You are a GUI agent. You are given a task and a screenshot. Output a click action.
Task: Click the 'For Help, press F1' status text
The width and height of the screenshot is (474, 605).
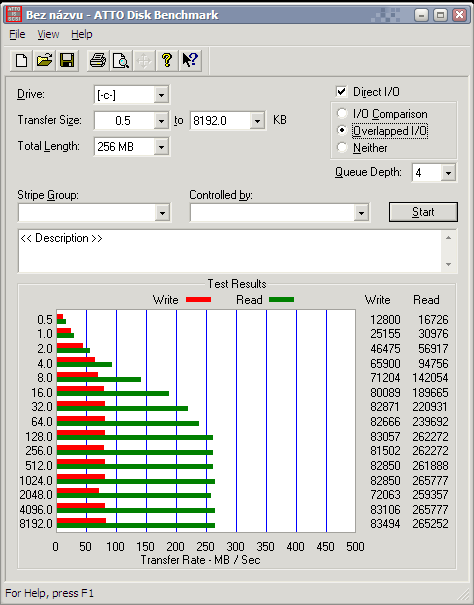pyautogui.click(x=49, y=593)
